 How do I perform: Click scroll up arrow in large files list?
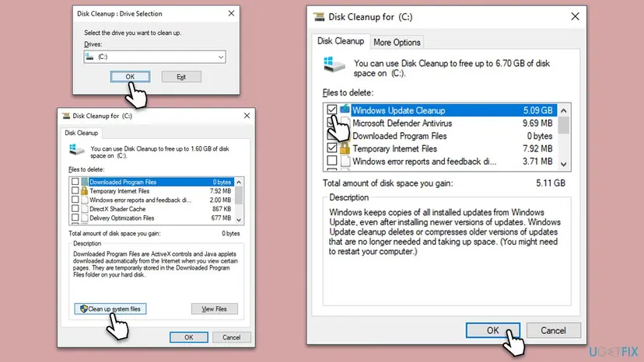coord(563,110)
